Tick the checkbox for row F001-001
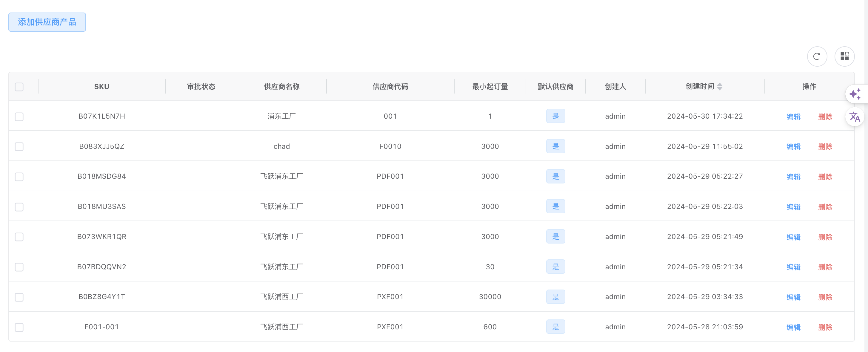The image size is (868, 352). (19, 327)
